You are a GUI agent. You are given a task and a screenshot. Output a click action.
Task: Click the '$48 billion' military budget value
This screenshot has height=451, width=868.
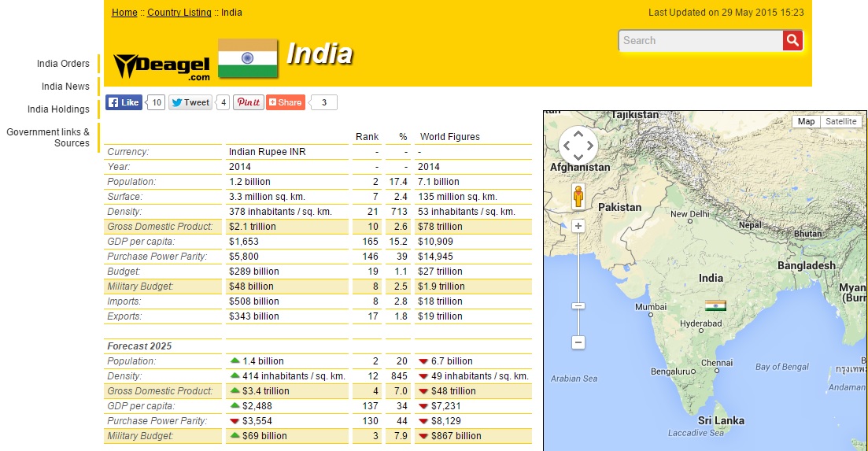click(251, 286)
